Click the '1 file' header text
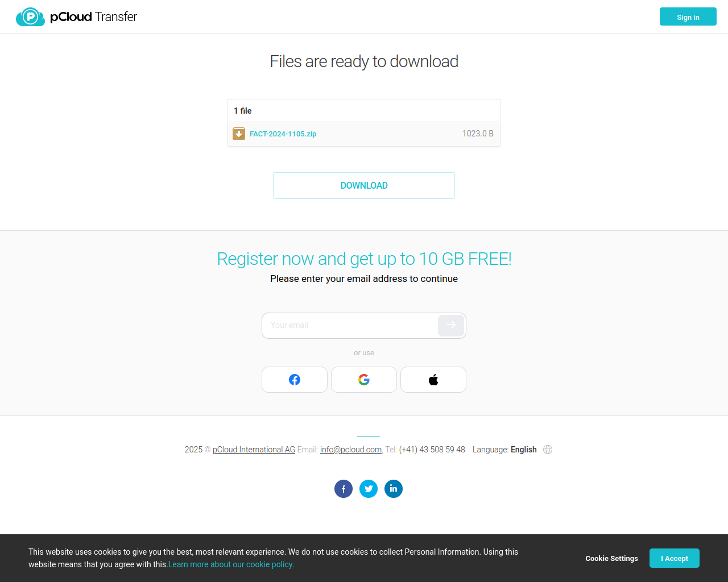 pos(243,111)
